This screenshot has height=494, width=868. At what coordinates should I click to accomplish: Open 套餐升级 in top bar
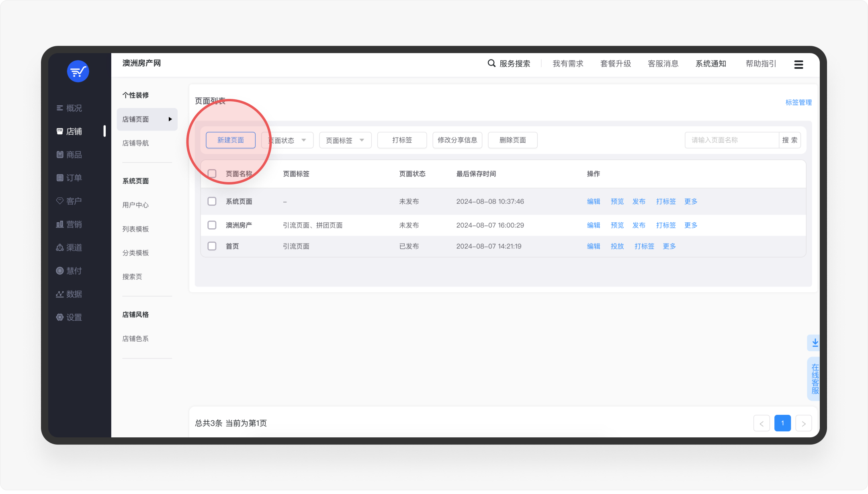click(616, 64)
